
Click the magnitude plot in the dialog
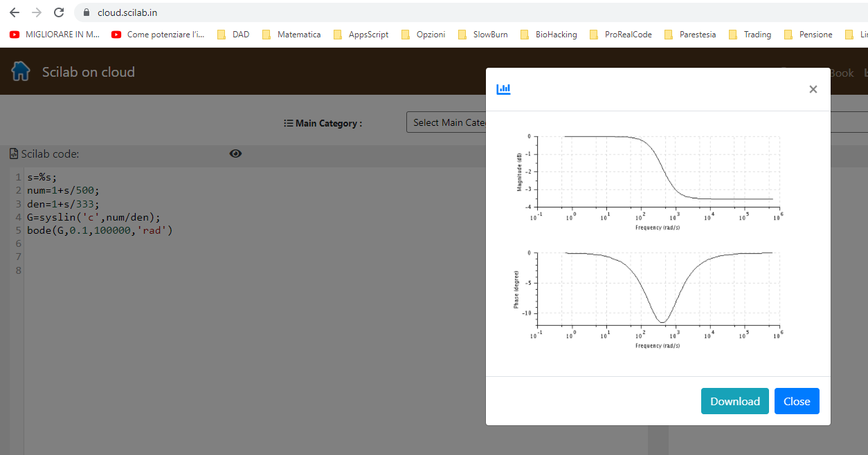pos(658,171)
